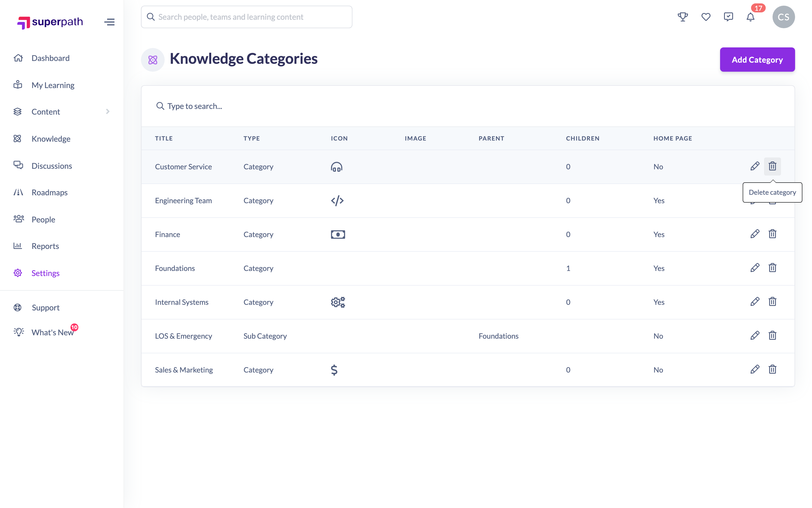Open My Learning in the sidebar
Image resolution: width=812 pixels, height=508 pixels.
tap(53, 85)
